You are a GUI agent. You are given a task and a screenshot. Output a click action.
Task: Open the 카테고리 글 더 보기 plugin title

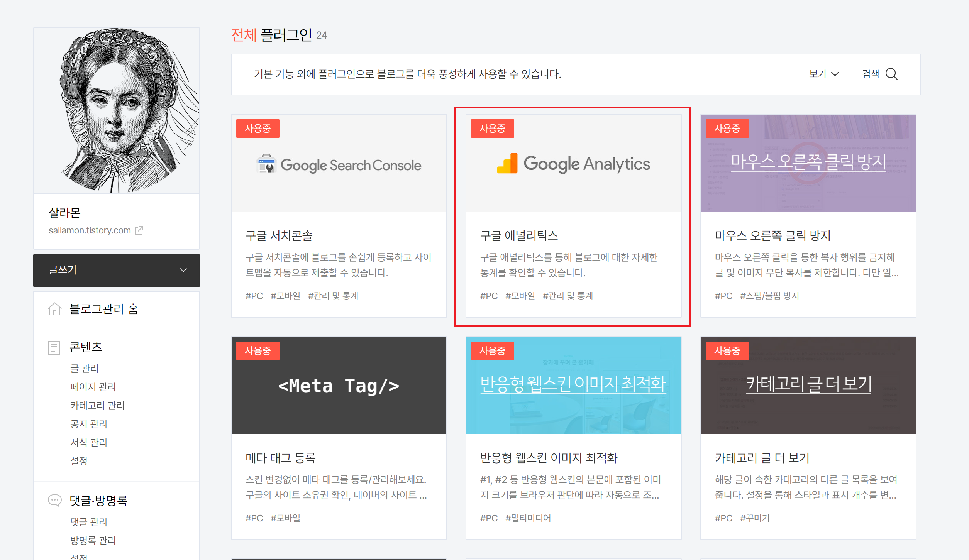[762, 458]
